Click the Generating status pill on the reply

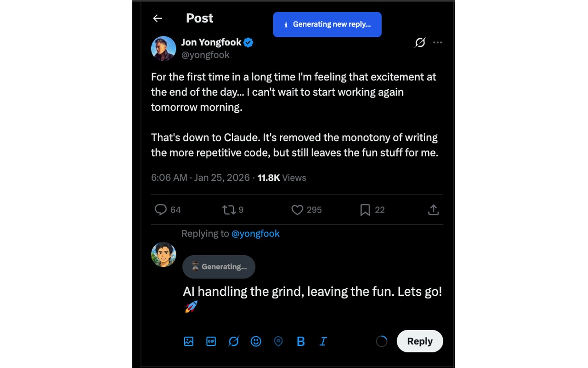pyautogui.click(x=219, y=267)
